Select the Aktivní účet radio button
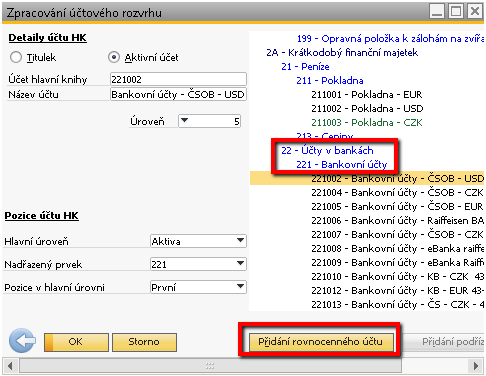The width and height of the screenshot is (486, 376). (x=114, y=57)
